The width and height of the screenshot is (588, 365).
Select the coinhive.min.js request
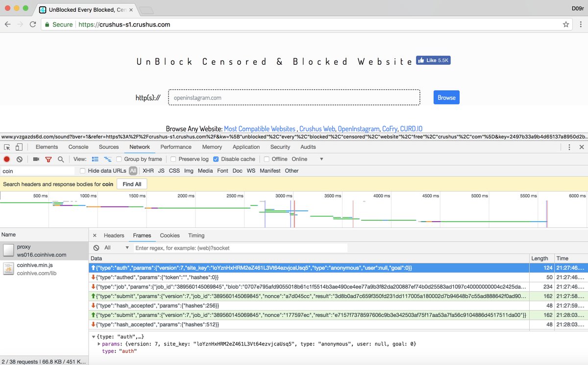pos(44,269)
